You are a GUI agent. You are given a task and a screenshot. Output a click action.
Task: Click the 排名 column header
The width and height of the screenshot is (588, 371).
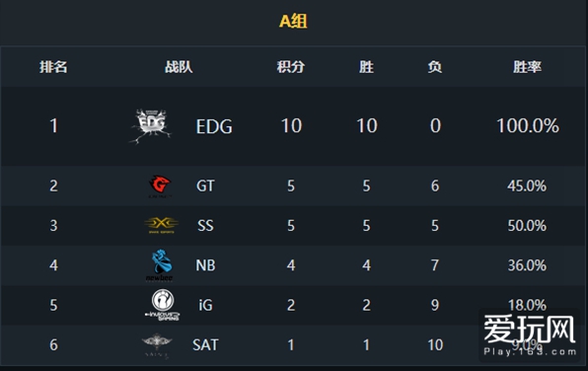(x=53, y=67)
